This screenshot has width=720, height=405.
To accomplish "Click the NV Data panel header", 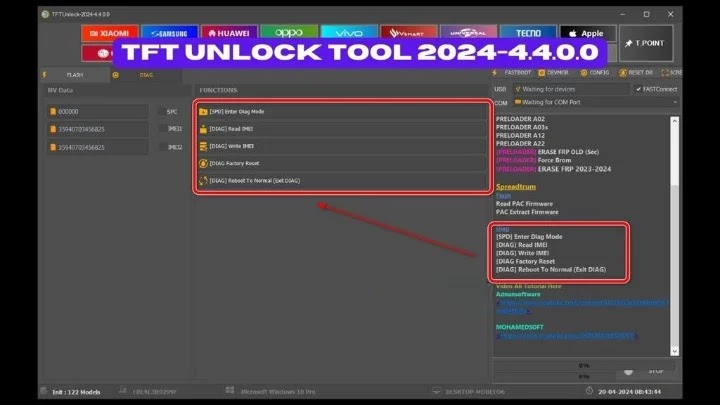I will 60,90.
